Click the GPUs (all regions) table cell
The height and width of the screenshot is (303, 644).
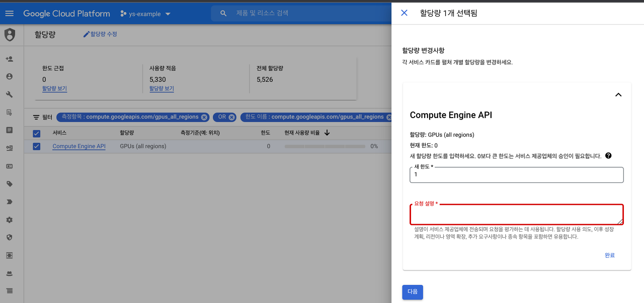tap(143, 146)
